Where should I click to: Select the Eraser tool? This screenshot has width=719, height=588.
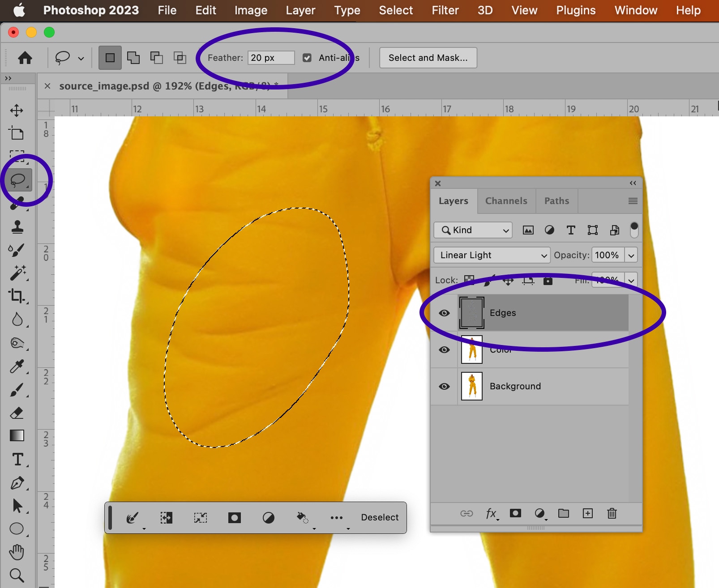point(17,413)
